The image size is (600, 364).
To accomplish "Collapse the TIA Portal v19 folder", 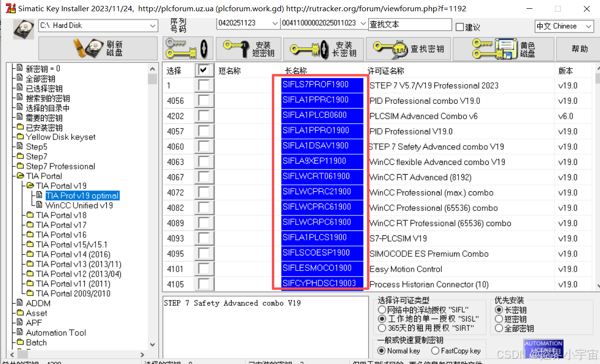I will [61, 186].
